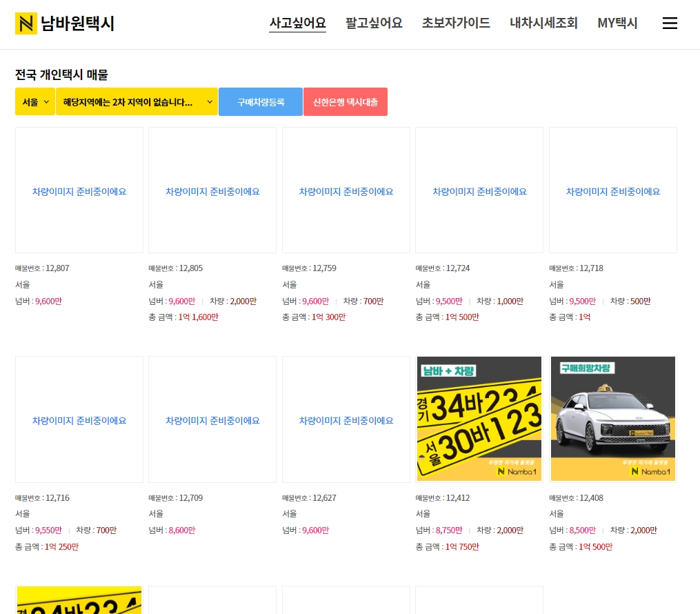Open image placeholder for listing 12,724
700x614 pixels.
479,190
